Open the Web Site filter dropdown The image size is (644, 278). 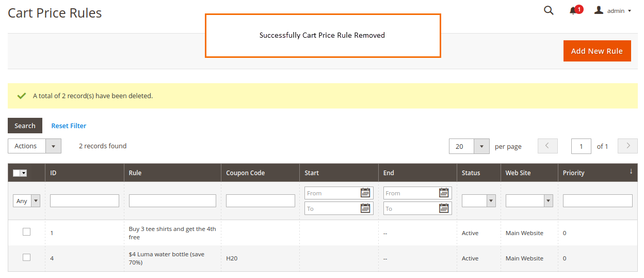click(529, 200)
